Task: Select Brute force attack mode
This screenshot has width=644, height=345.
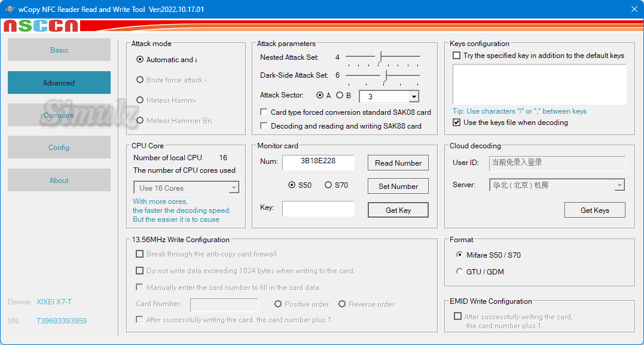Action: [140, 80]
